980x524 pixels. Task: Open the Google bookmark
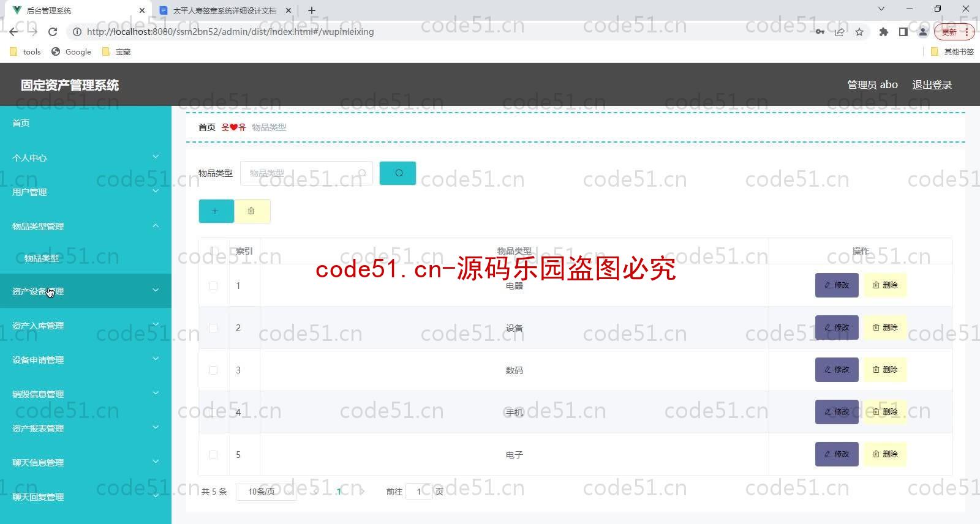tap(72, 52)
